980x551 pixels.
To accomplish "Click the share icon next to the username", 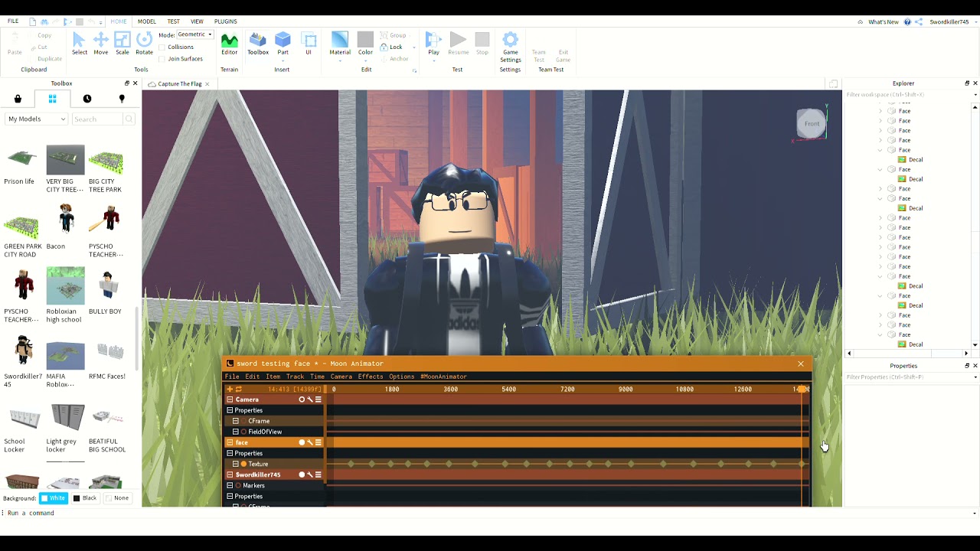I will 919,22.
